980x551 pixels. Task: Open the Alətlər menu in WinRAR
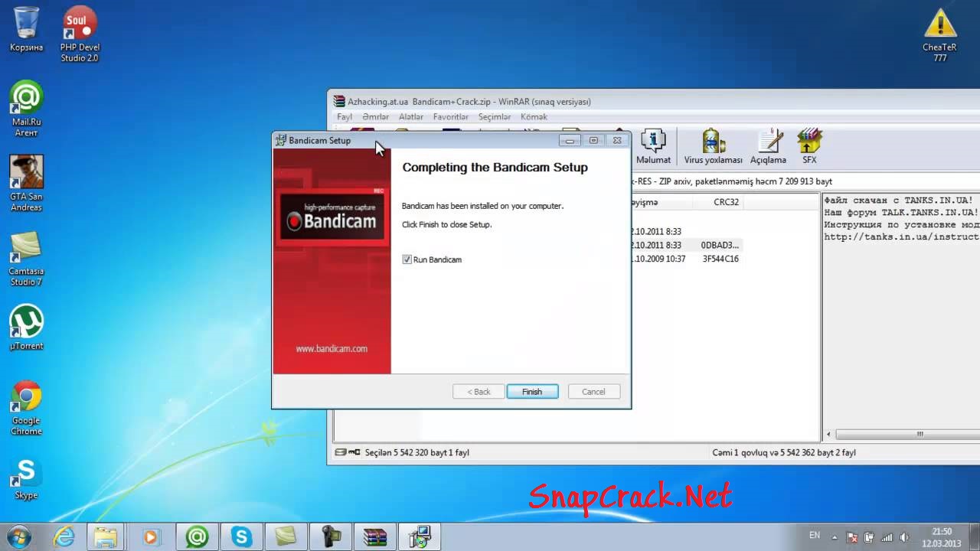411,117
